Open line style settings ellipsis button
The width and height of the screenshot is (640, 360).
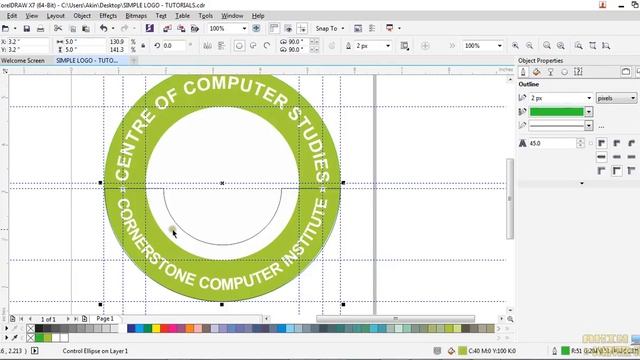(x=601, y=126)
